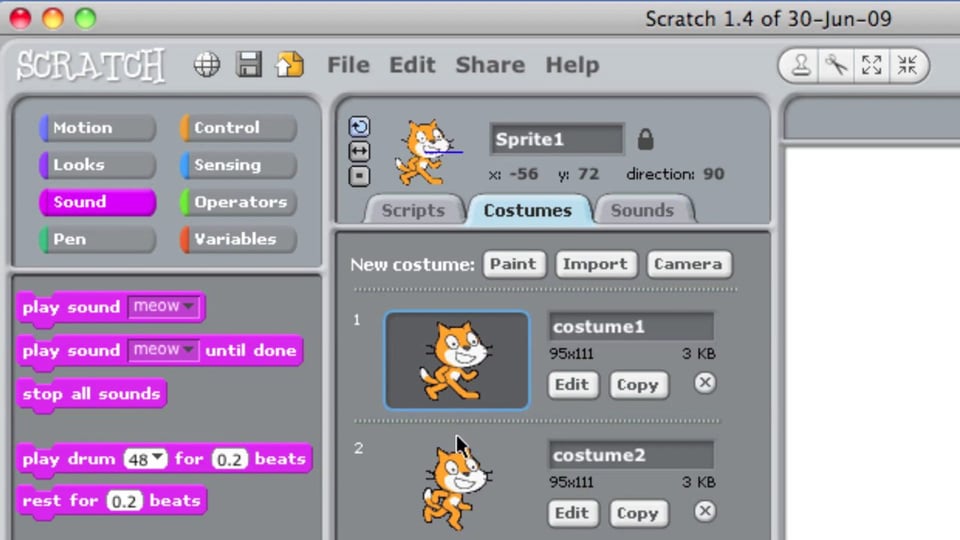Show the Sensing block category

pyautogui.click(x=239, y=165)
